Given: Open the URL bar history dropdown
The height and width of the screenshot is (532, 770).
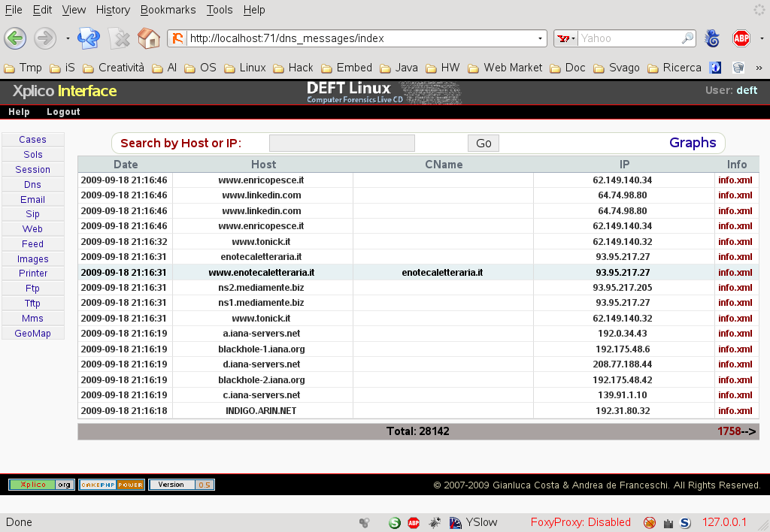Looking at the screenshot, I should coord(541,38).
